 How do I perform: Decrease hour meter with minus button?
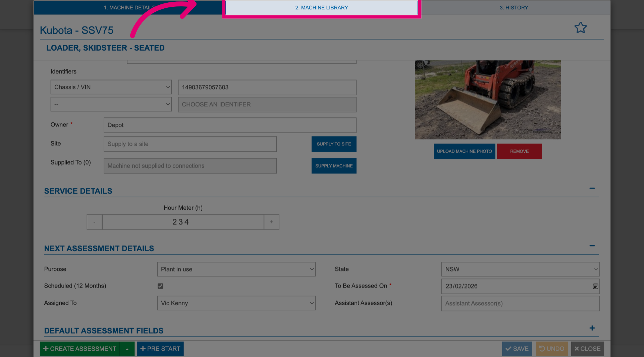coord(94,222)
